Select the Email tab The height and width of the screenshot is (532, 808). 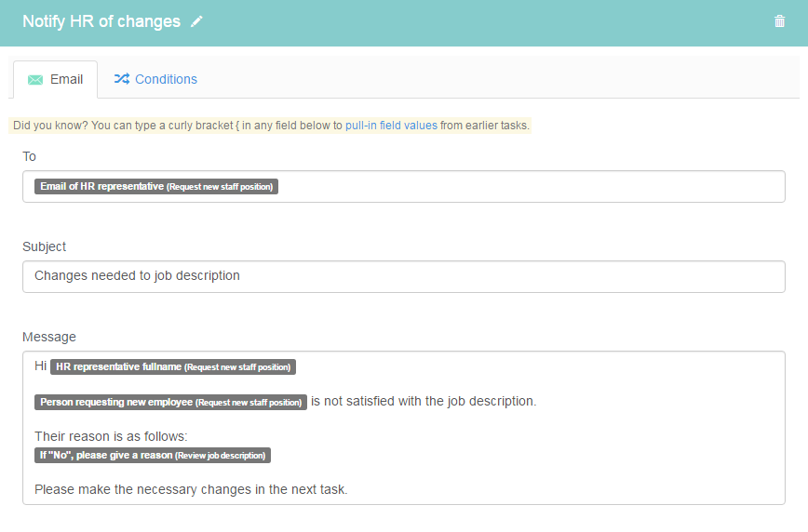point(55,79)
